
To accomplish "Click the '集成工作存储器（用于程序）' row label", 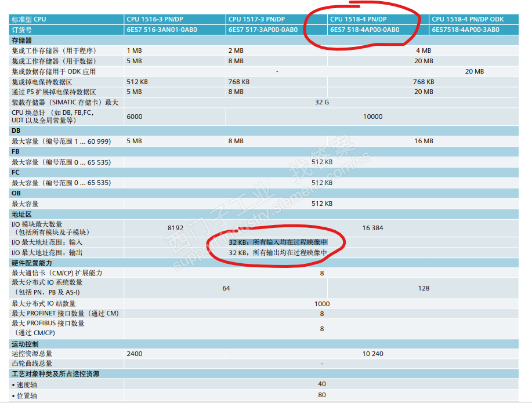I will (53, 51).
